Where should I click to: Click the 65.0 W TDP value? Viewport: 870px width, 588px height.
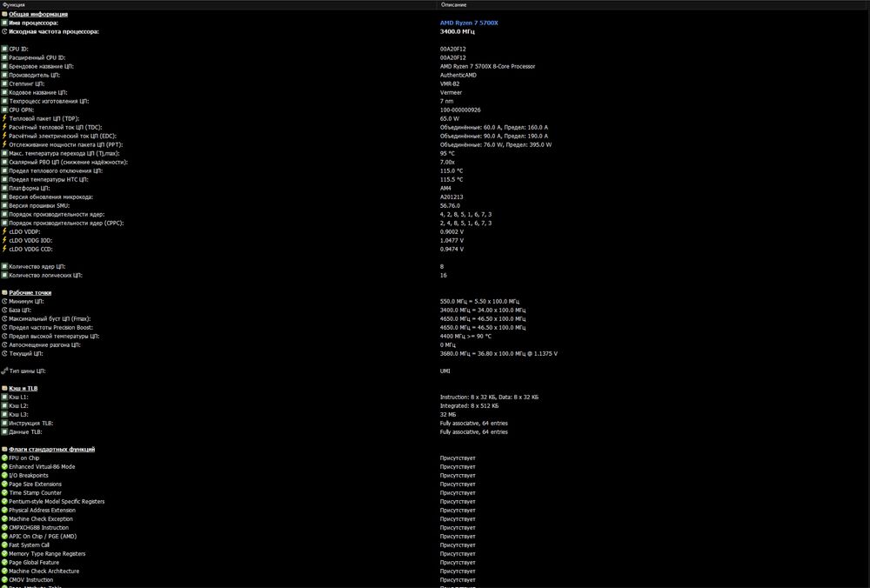tap(450, 118)
